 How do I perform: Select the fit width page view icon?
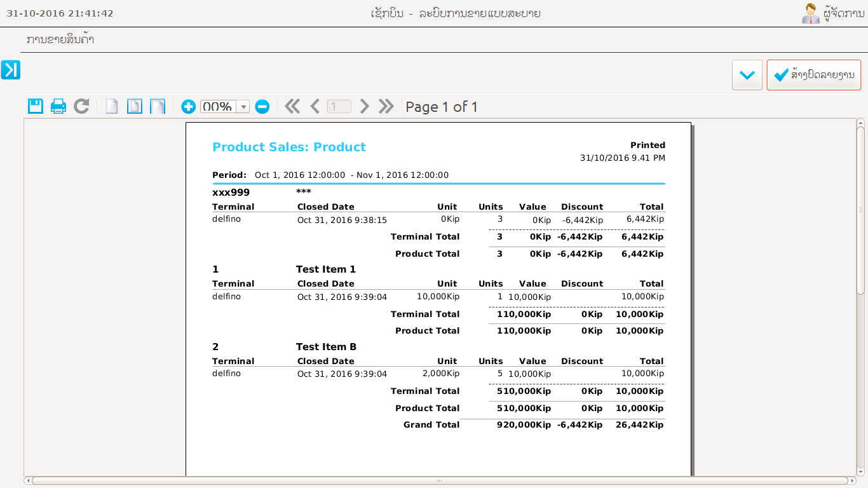pyautogui.click(x=157, y=106)
